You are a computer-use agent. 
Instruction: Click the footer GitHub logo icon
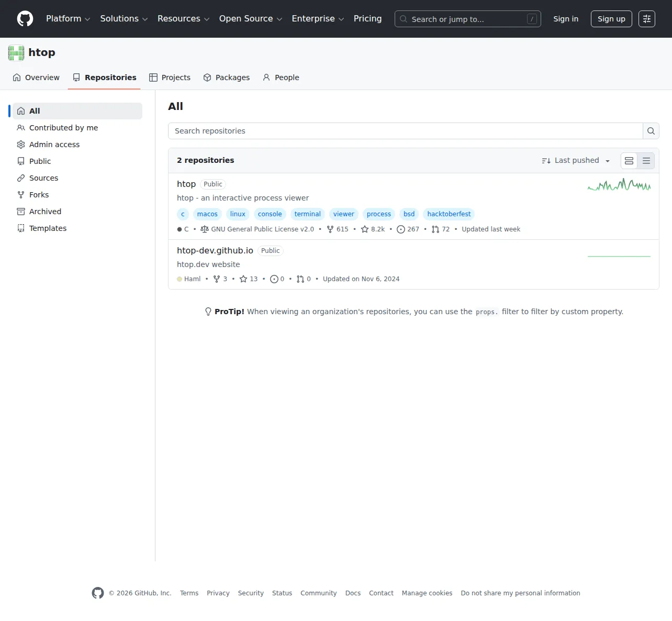click(98, 593)
